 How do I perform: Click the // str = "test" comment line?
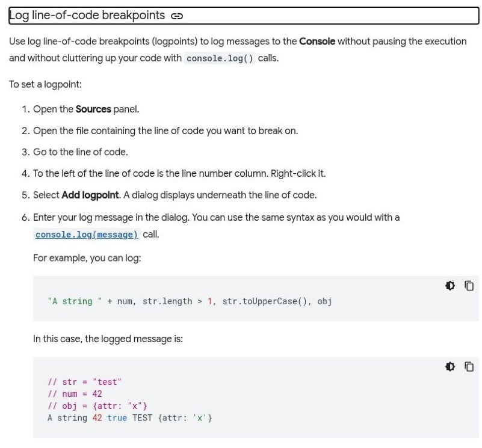84,382
